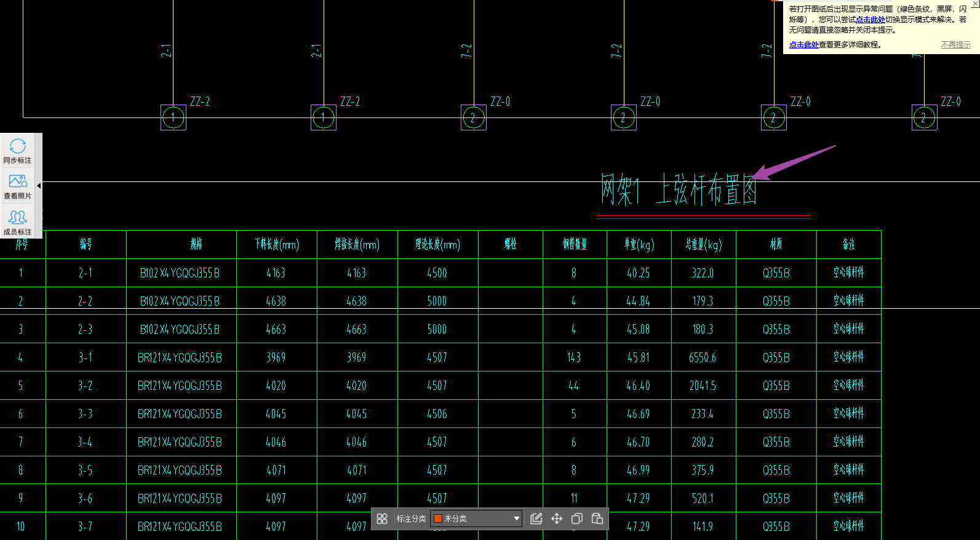Screen dimensions: 980x540
Task: Click the first 点击此处 link to switch display mode
Action: pos(870,20)
